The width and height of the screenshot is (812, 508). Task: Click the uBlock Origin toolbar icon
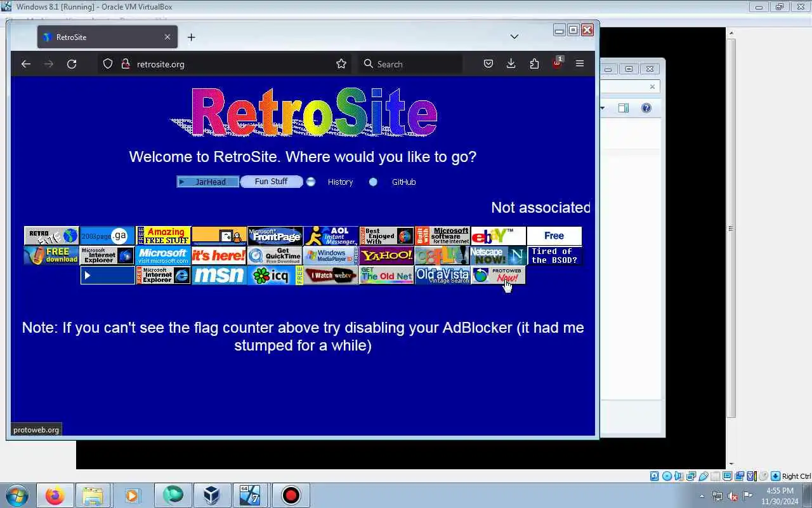tap(557, 63)
